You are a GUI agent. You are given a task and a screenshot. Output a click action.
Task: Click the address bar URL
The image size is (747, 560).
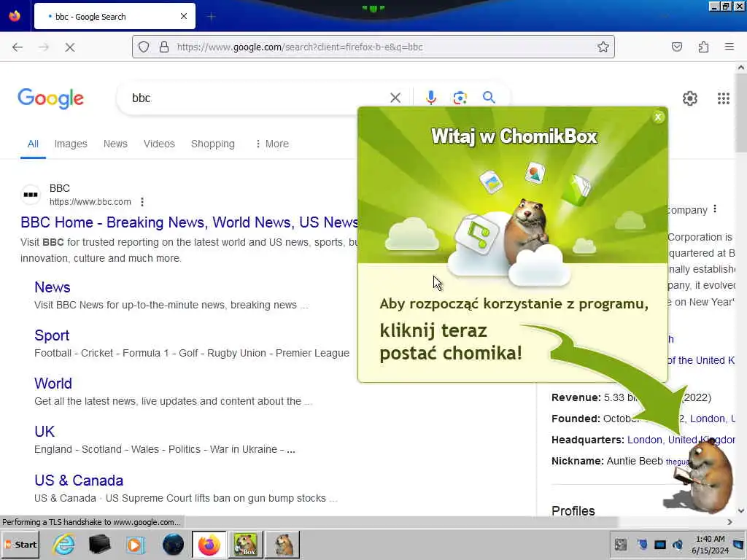[x=300, y=47]
